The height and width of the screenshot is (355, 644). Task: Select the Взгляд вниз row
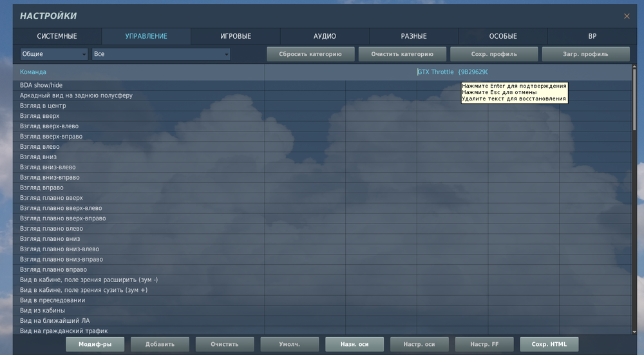point(322,157)
